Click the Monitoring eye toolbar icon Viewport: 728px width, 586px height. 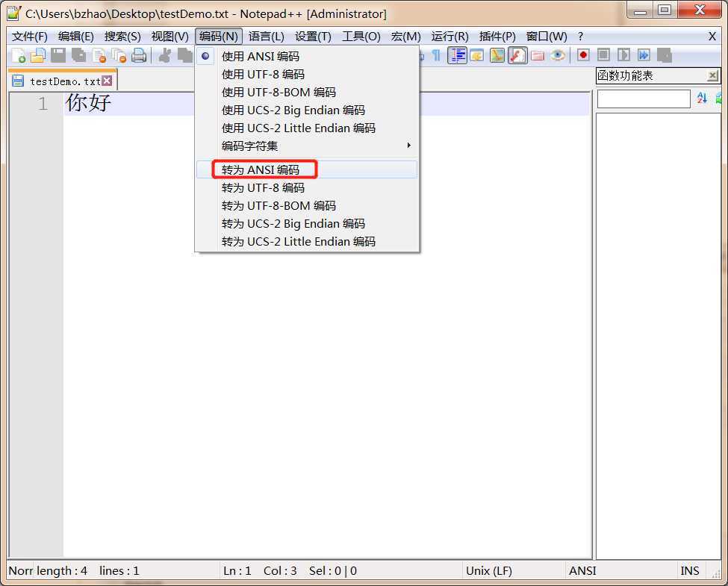tap(558, 56)
